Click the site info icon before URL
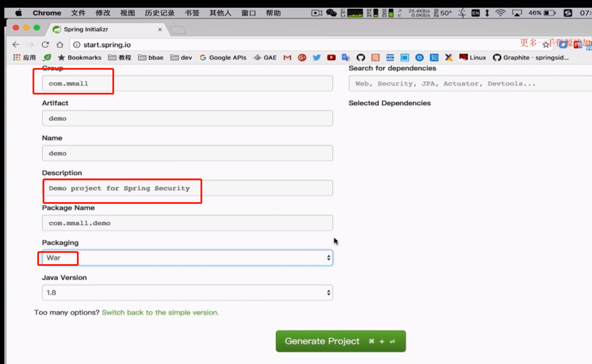The width and height of the screenshot is (592, 364). click(77, 44)
